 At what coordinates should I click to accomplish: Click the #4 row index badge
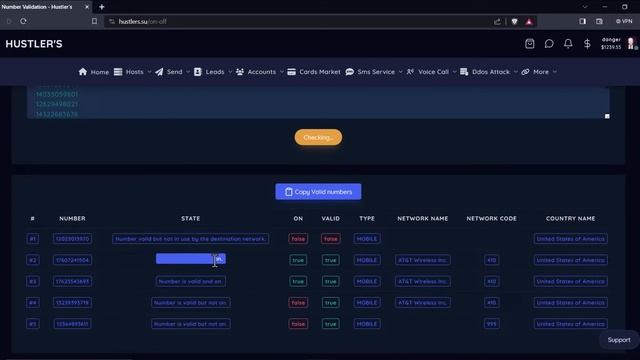tap(33, 302)
